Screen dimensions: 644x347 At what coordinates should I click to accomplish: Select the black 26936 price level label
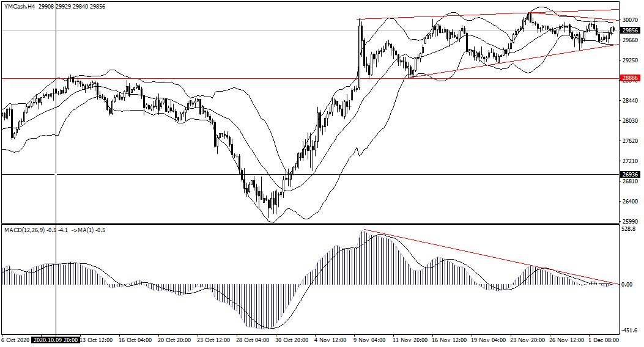tap(629, 175)
